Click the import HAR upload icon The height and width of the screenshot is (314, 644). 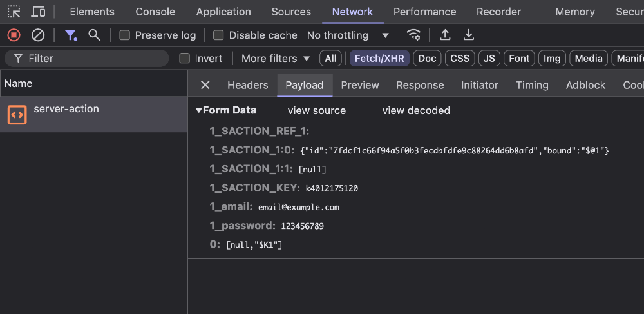444,35
